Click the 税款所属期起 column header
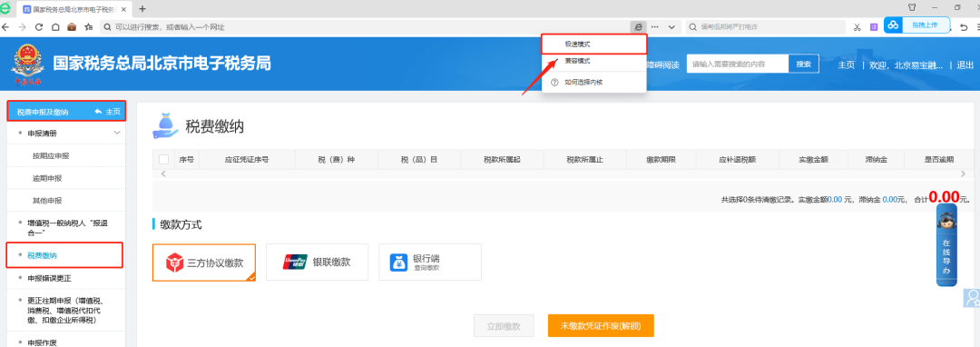The height and width of the screenshot is (347, 980). pyautogui.click(x=502, y=160)
